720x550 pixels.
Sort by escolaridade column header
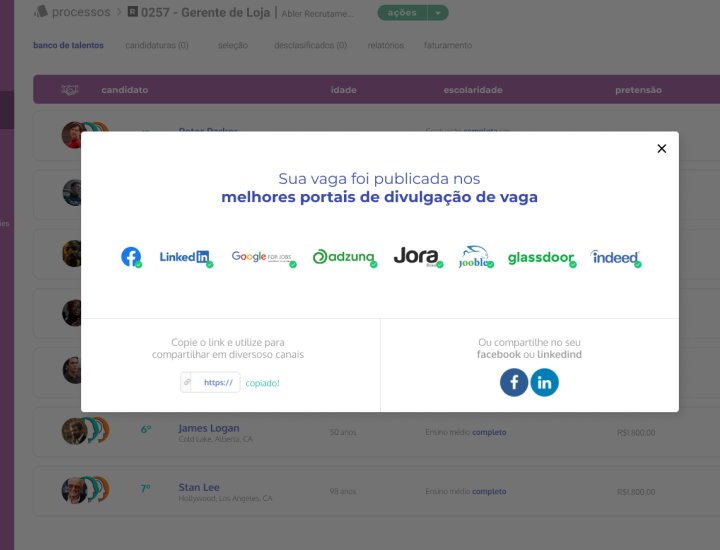coord(473,90)
